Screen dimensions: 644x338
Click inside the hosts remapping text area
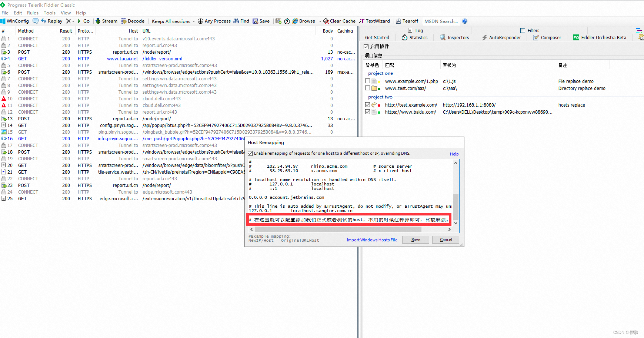[350, 193]
